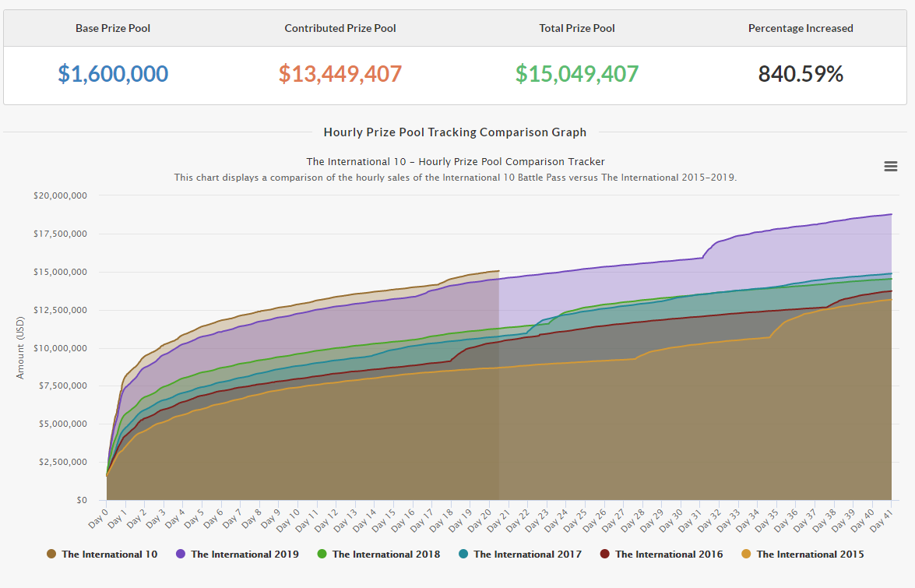This screenshot has width=915, height=588.
Task: Click the dark red 2016 legend dot
Action: click(604, 555)
